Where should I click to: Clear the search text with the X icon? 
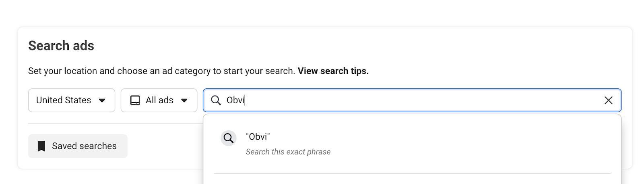coord(608,100)
